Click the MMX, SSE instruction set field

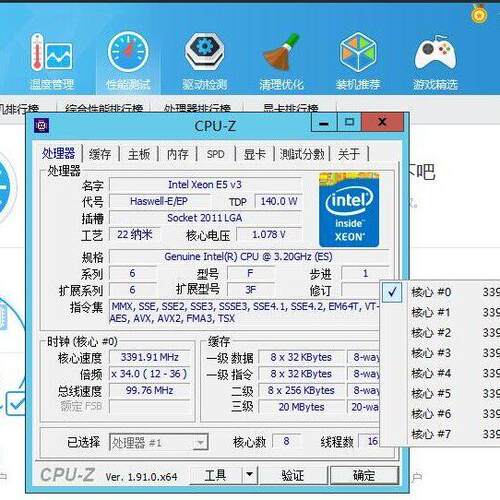(x=245, y=312)
